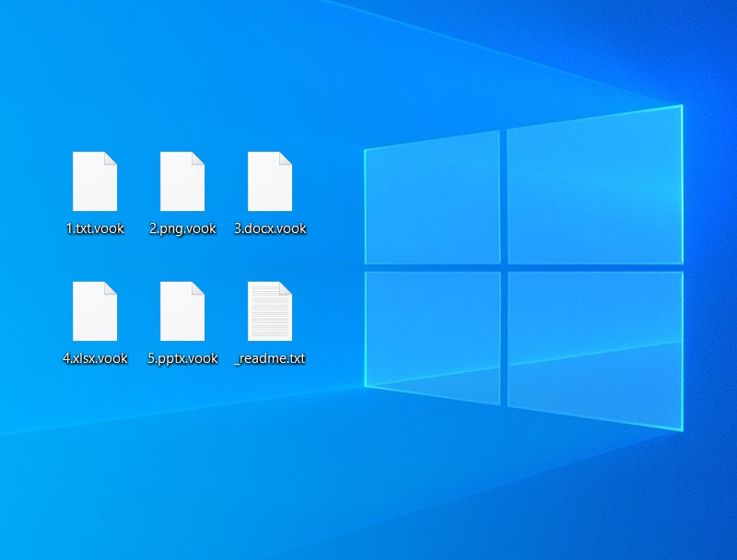Click the gap between Windows logo left panes

(432, 267)
